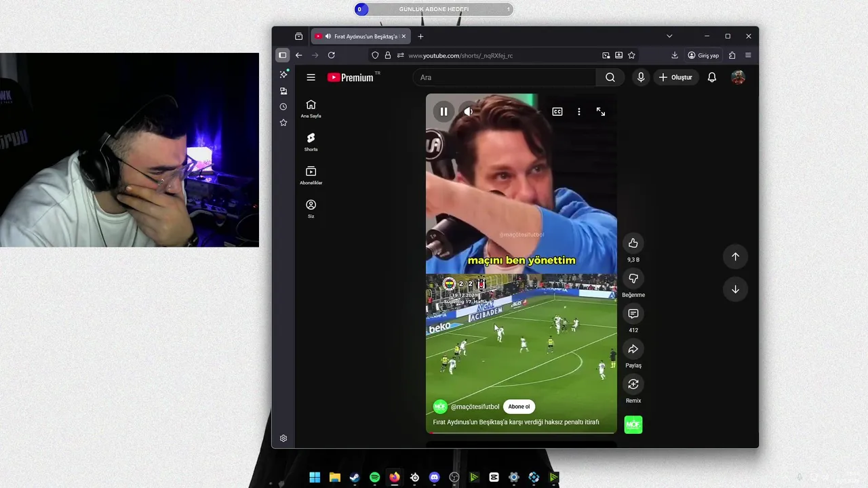Image resolution: width=868 pixels, height=488 pixels.
Task: Dislike the Short with the thumbs down
Action: point(633,279)
